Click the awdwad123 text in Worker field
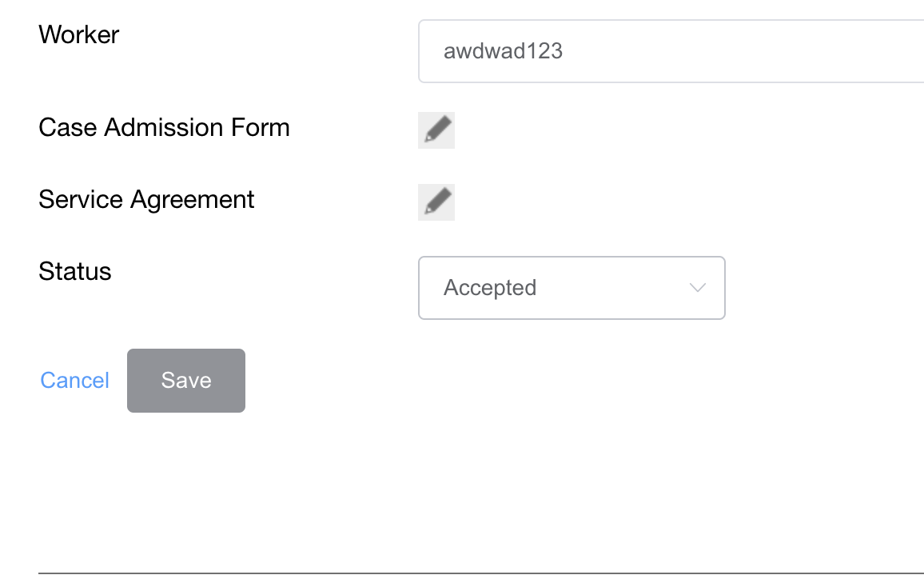Image resolution: width=924 pixels, height=579 pixels. [x=504, y=52]
